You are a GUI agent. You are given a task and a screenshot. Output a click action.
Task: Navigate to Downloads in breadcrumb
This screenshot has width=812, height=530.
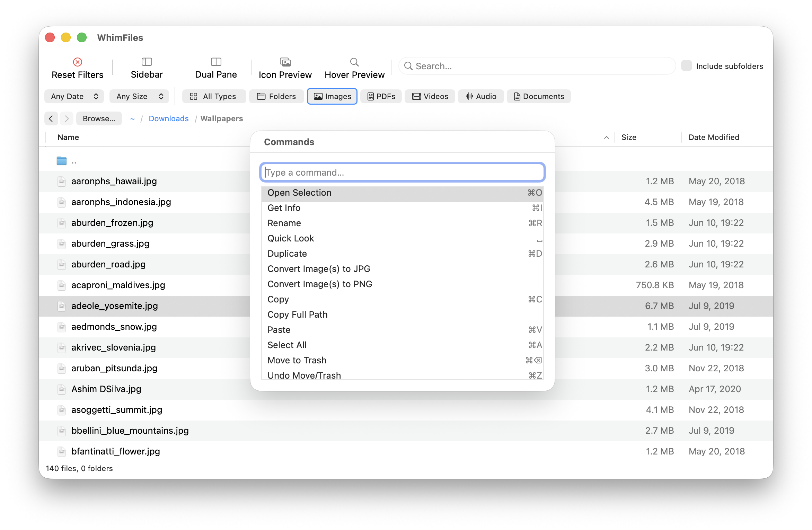coord(169,118)
